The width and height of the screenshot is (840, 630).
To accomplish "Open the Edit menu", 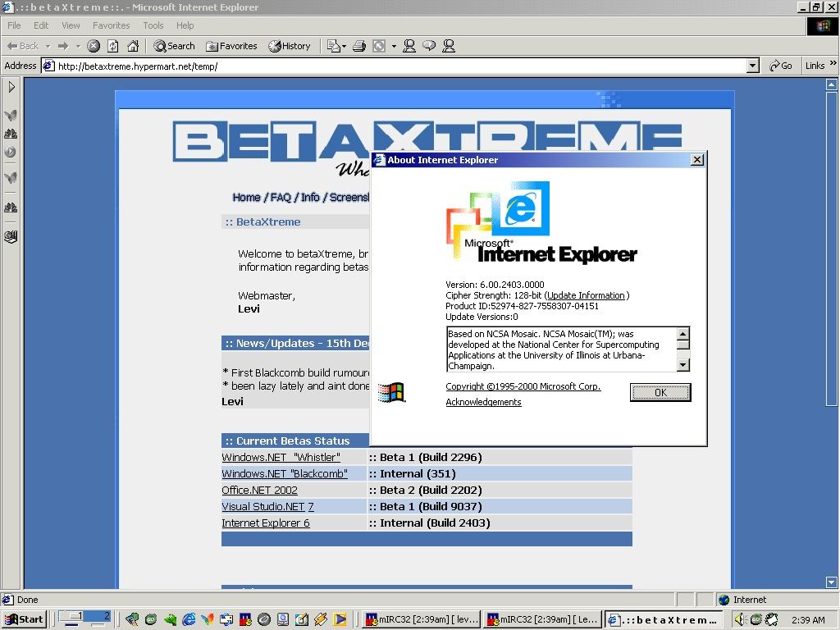I will point(41,25).
